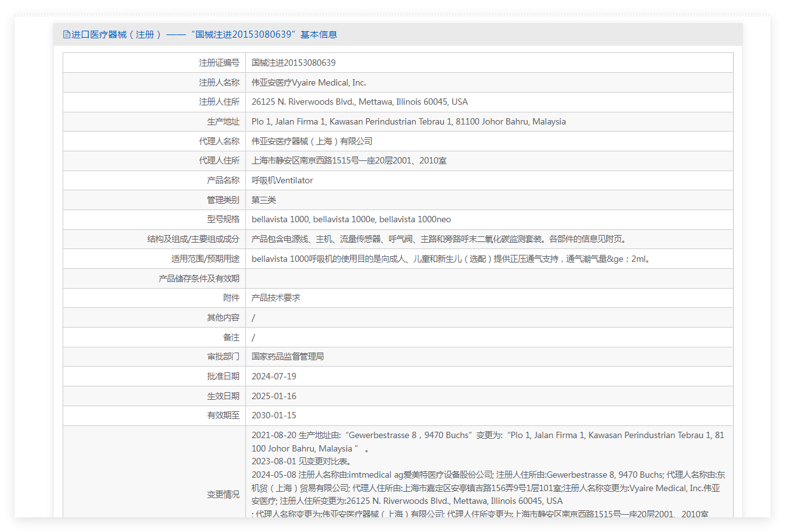The image size is (785, 532).
Task: Click the document icon beside the page title
Action: pyautogui.click(x=66, y=34)
